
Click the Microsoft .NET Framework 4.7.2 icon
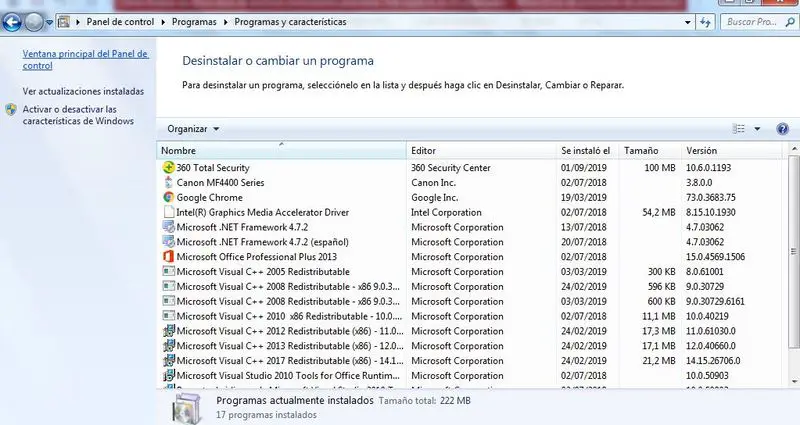(x=168, y=227)
